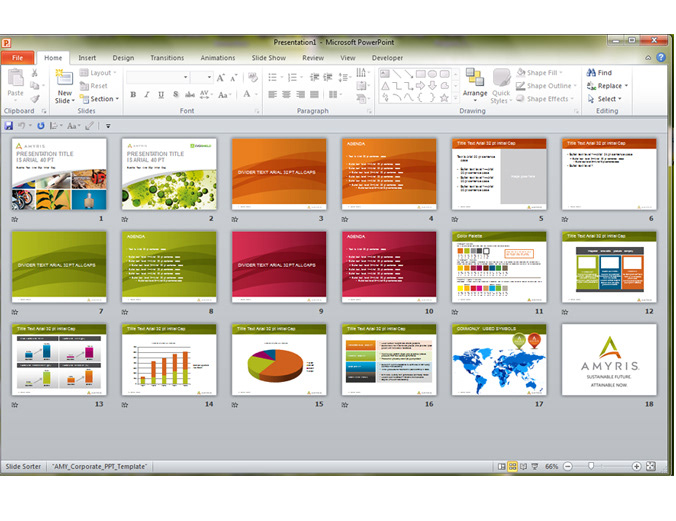This screenshot has width=676, height=521.
Task: Open the Transitions ribbon tab
Action: pyautogui.click(x=167, y=58)
